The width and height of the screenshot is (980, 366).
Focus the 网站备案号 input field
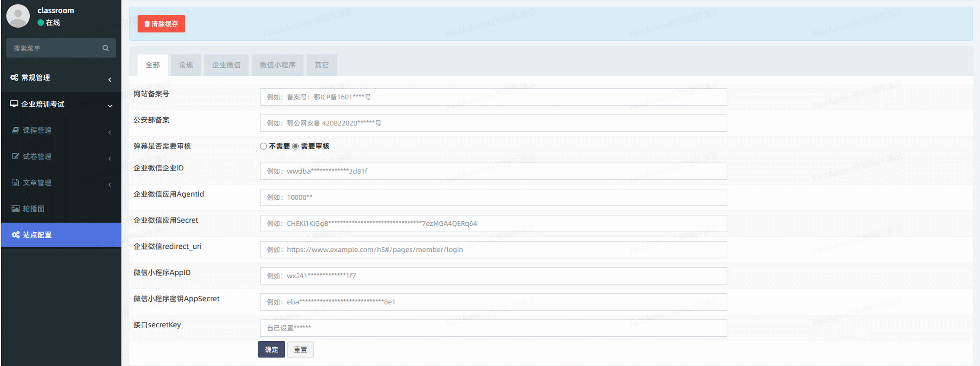(x=493, y=97)
